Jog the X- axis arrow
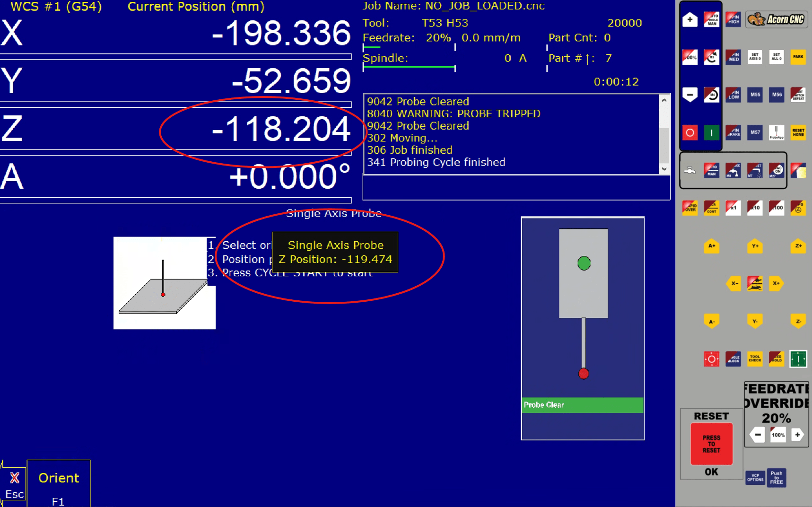 click(733, 284)
